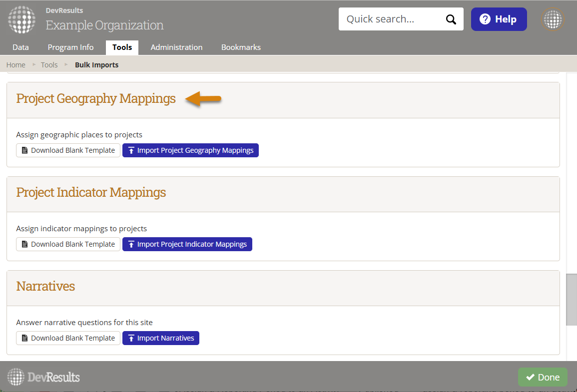Click the DevResults footer logo
The height and width of the screenshot is (392, 577).
pos(43,377)
